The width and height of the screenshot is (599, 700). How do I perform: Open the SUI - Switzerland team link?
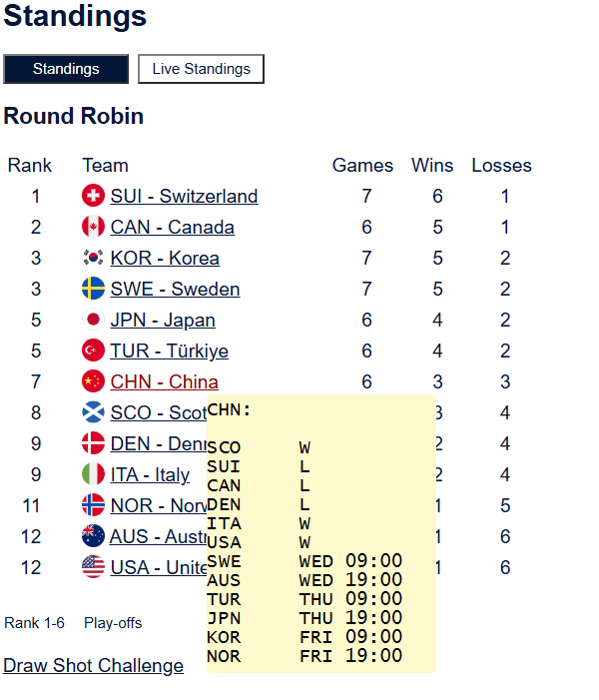184,196
